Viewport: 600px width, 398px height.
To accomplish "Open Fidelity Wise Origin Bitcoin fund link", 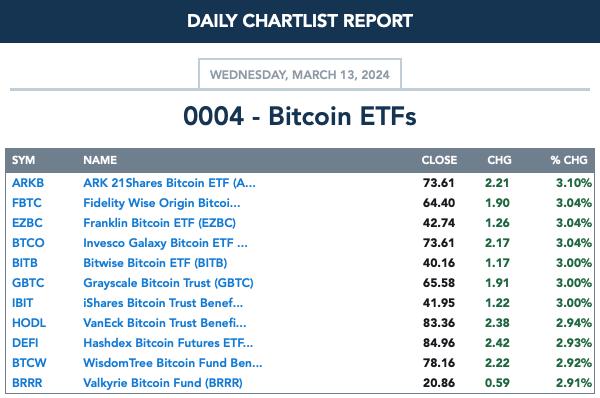I will tap(162, 203).
